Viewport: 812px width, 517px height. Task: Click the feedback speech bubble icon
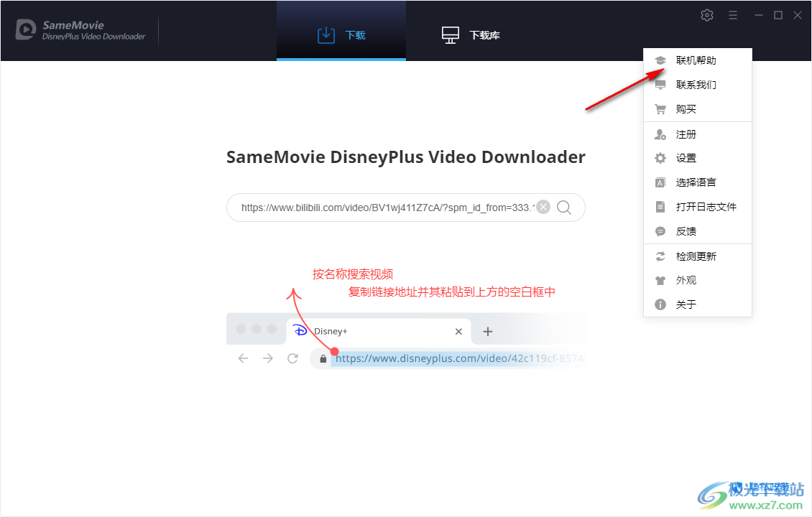(660, 231)
